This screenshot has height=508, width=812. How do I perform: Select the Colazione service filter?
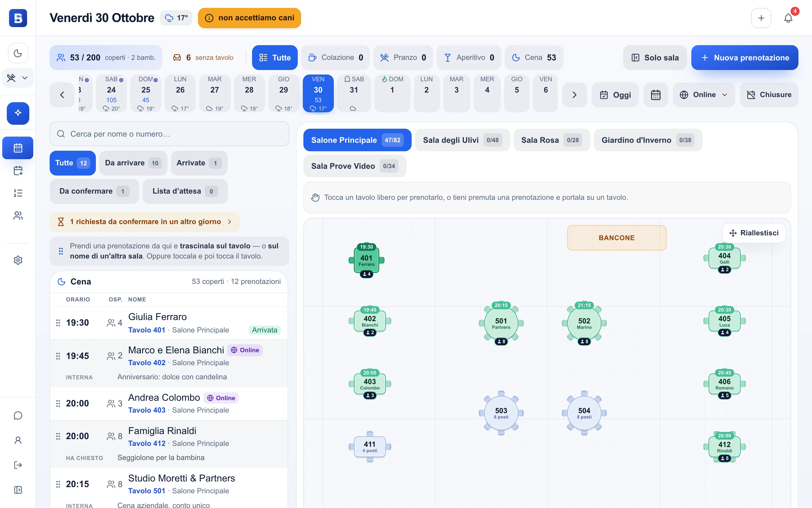pyautogui.click(x=335, y=58)
